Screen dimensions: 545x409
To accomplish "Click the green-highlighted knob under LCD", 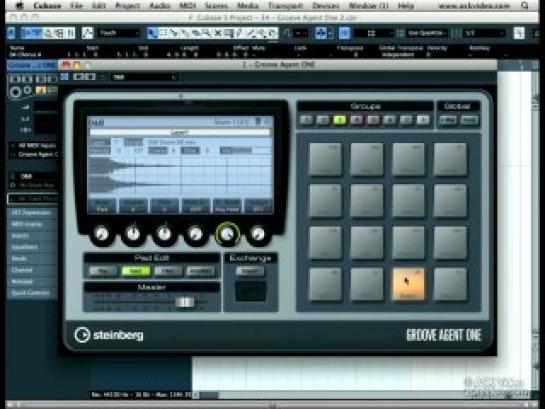I will tap(227, 234).
